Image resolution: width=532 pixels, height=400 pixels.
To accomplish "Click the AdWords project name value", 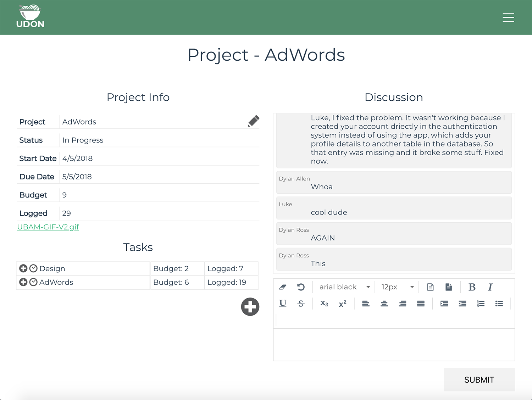I will coord(79,122).
